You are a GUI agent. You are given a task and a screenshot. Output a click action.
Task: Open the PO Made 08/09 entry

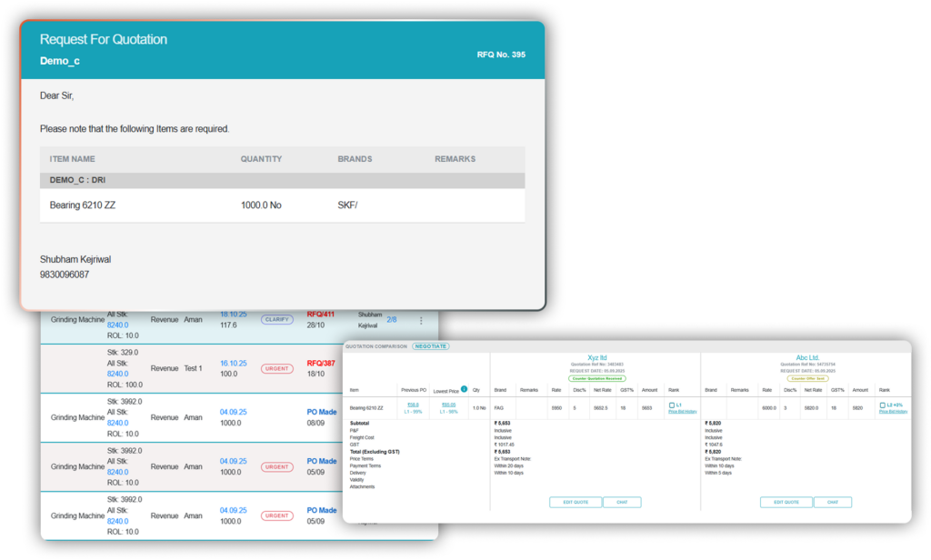324,412
